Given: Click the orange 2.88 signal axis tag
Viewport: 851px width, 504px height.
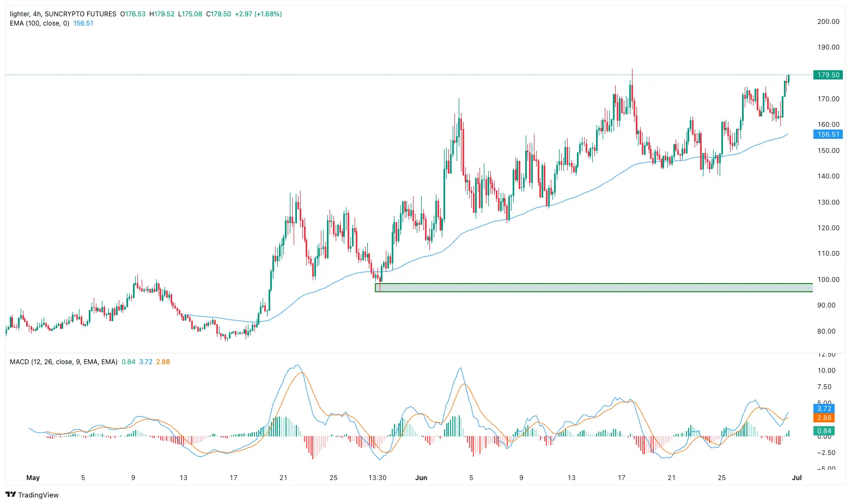Looking at the screenshot, I should [824, 418].
